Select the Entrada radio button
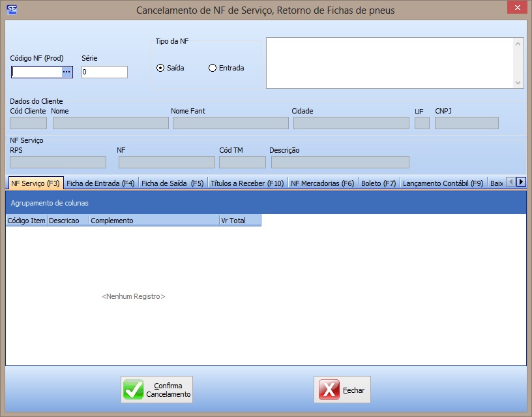532x417 pixels. tap(213, 68)
